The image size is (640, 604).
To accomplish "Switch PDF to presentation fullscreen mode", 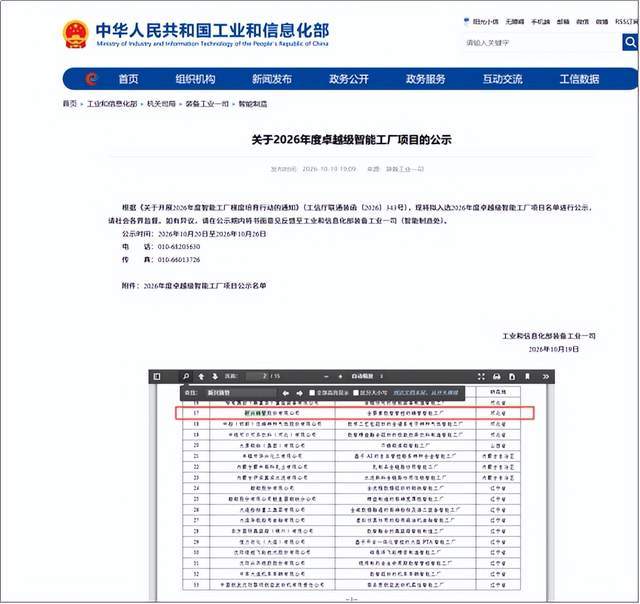I will pos(482,376).
